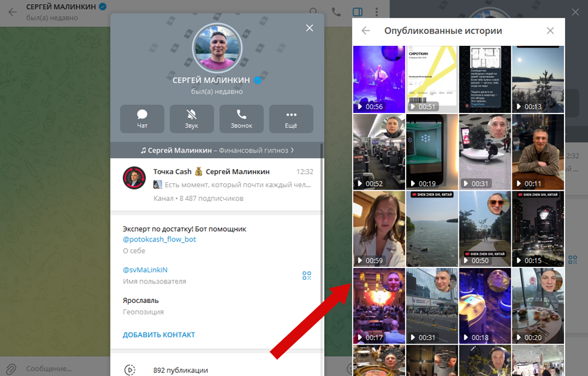Play the 00:50 park path story

point(485,229)
